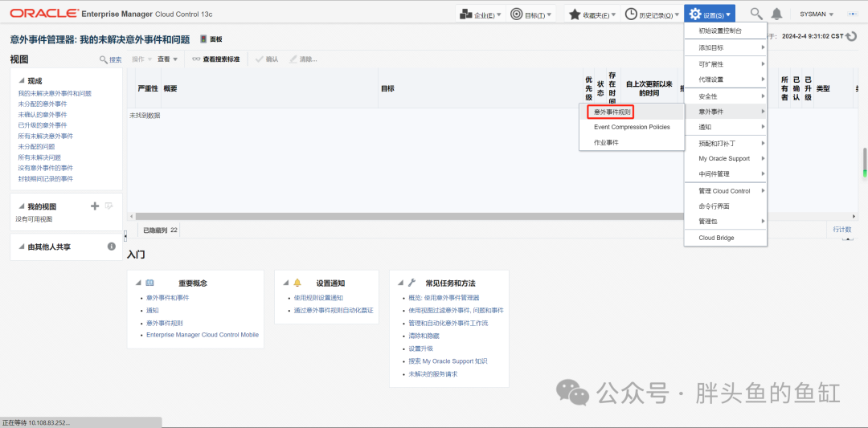The height and width of the screenshot is (428, 868).
Task: Click the 行计数 link
Action: (x=842, y=230)
